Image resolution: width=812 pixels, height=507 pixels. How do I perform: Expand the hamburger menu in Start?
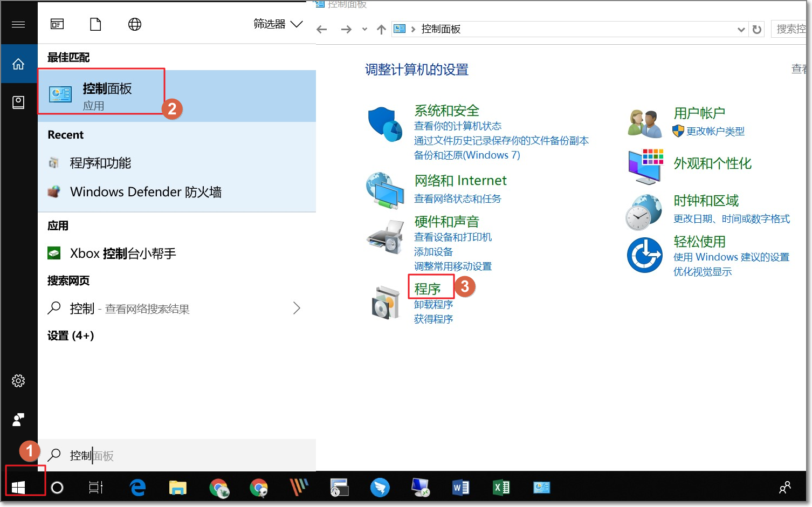(18, 24)
